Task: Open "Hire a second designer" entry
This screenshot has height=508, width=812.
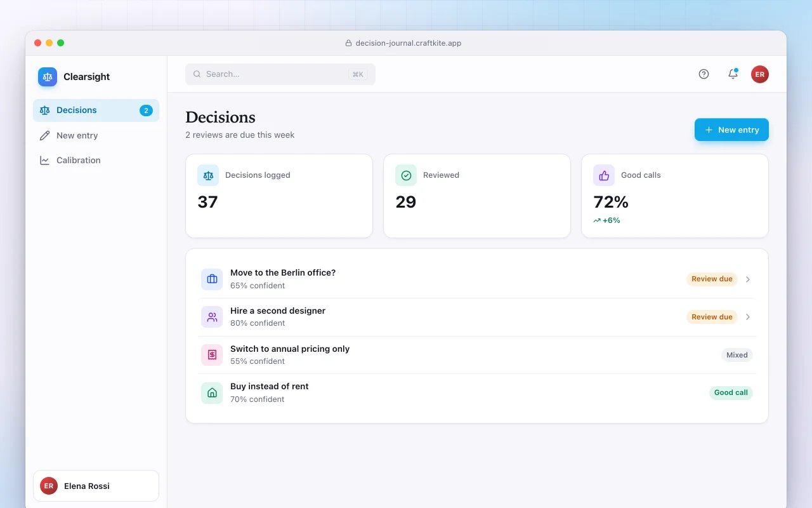Action: tap(477, 317)
